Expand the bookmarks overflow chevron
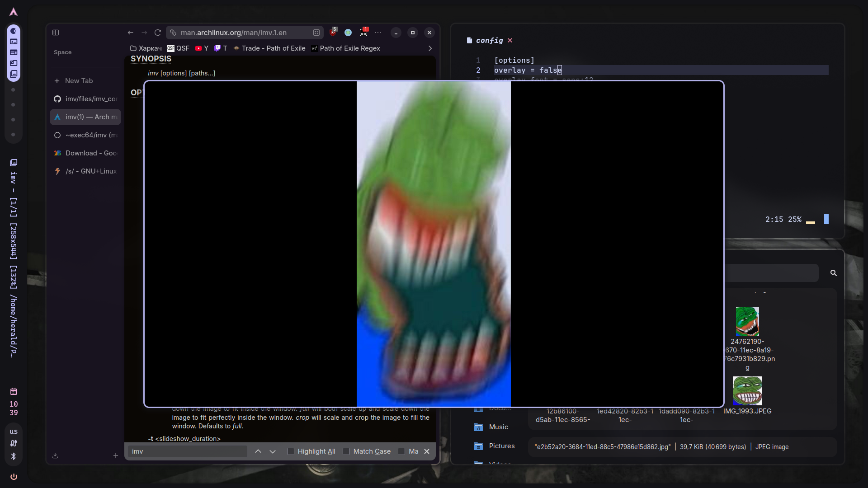 [430, 48]
